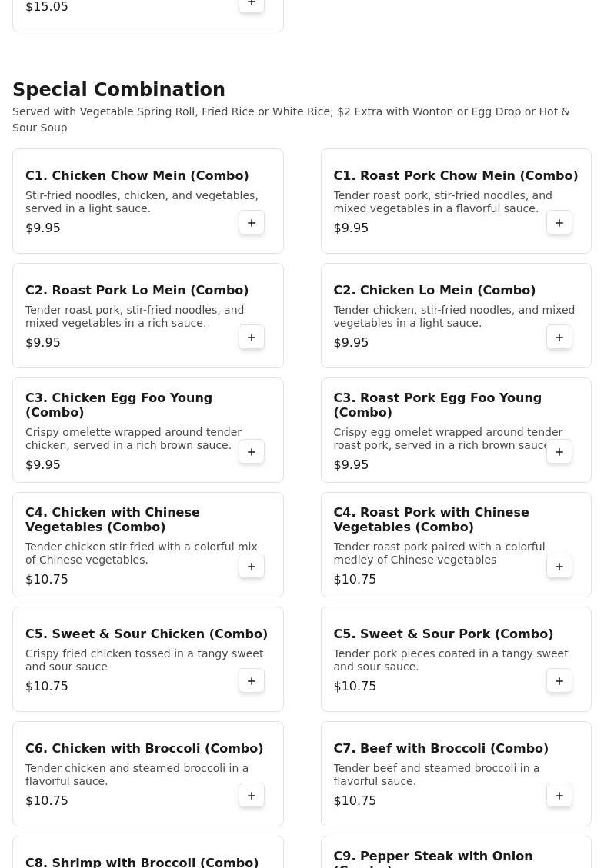
Task: Add the $15.05 item plus icon
Action: coord(252,5)
